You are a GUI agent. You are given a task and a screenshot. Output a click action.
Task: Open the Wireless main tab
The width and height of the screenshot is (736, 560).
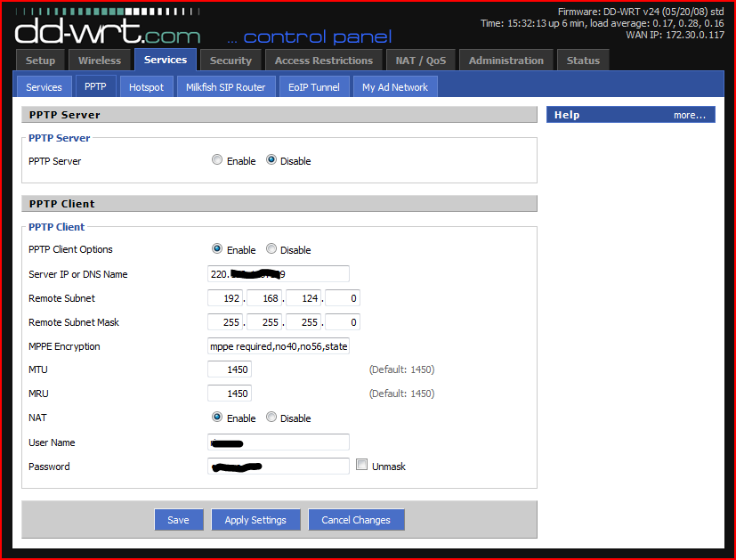100,61
